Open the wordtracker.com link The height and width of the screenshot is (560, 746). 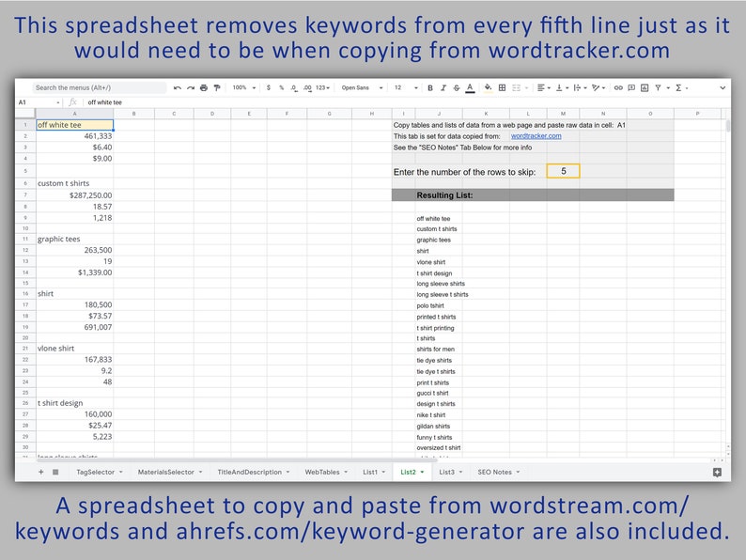coord(536,136)
